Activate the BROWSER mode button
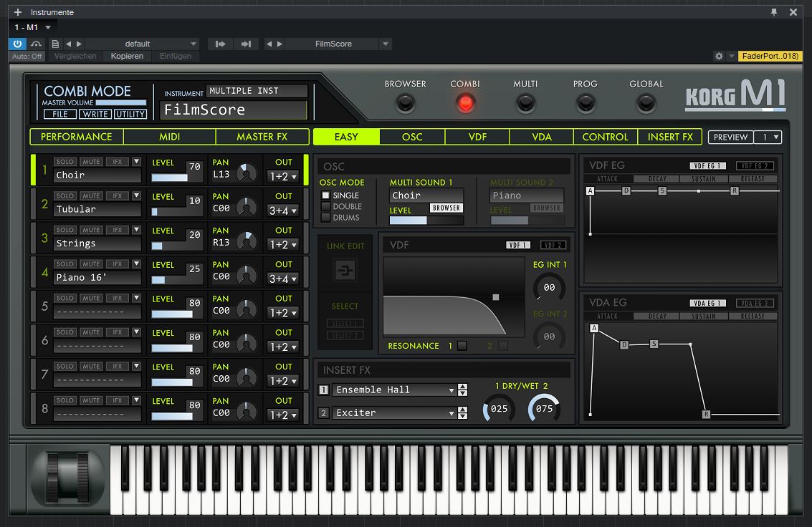This screenshot has height=527, width=812. tap(406, 103)
